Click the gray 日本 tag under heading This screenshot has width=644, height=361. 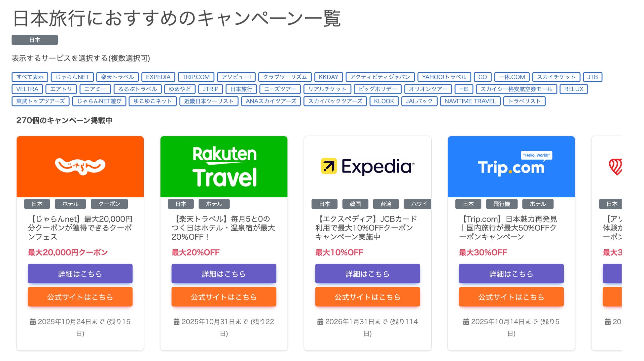point(35,40)
